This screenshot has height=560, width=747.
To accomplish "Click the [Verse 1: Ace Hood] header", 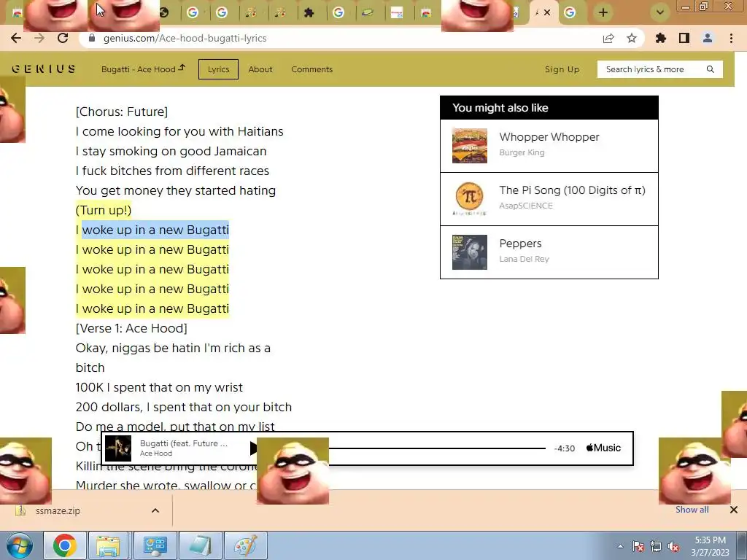I will point(131,329).
